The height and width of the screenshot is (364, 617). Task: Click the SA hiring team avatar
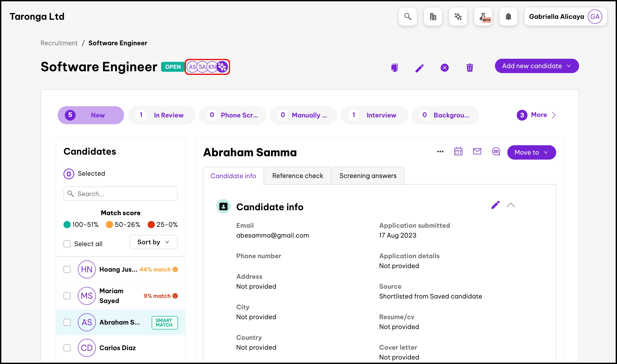[202, 67]
